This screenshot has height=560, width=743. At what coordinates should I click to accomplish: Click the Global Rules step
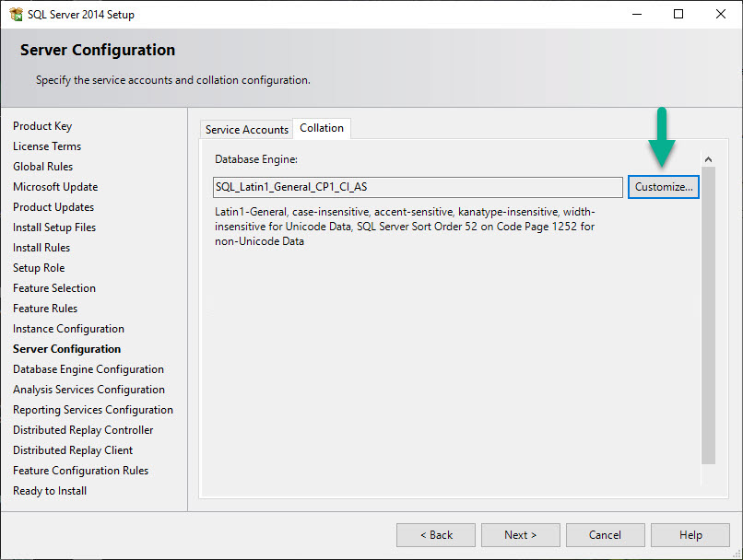point(43,167)
